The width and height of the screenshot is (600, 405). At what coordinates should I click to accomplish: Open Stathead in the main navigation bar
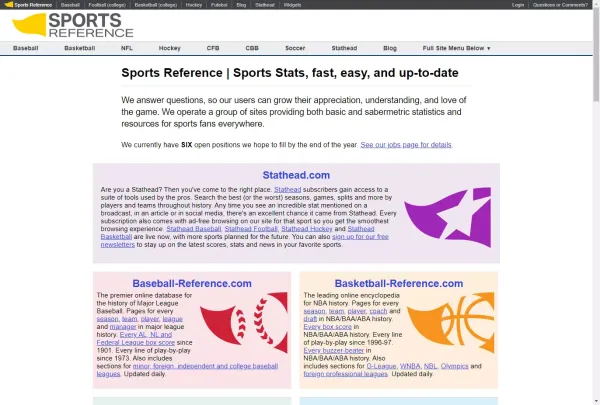coord(344,48)
